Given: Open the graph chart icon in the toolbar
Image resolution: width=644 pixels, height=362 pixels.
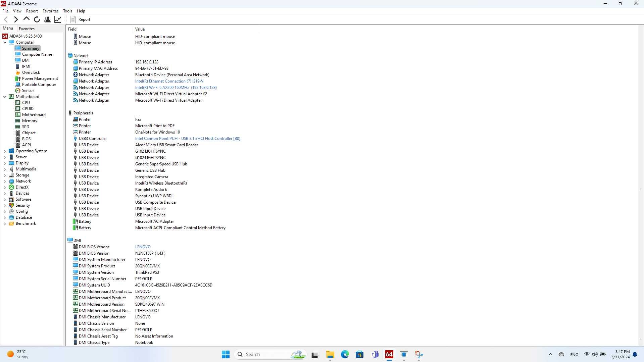Looking at the screenshot, I should coord(58,19).
